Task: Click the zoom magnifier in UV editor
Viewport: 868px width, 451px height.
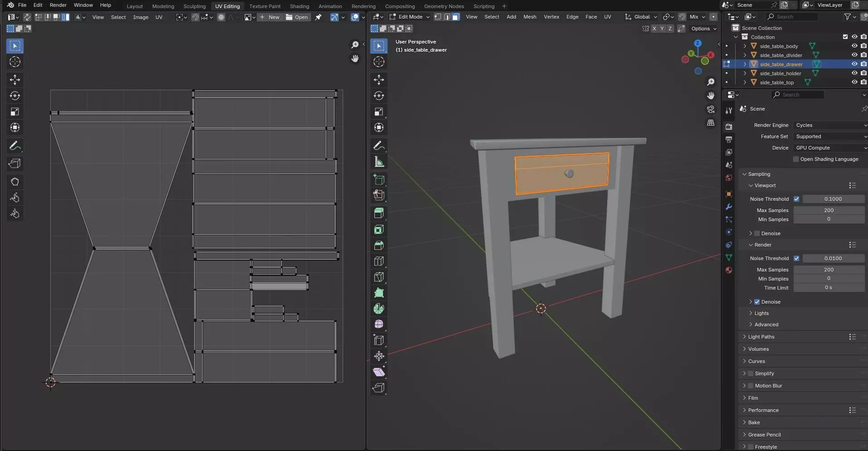Action: pyautogui.click(x=355, y=44)
